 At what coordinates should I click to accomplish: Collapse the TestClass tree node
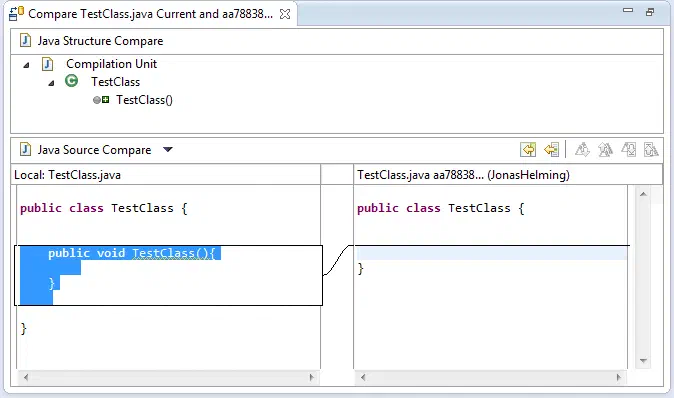pos(52,83)
